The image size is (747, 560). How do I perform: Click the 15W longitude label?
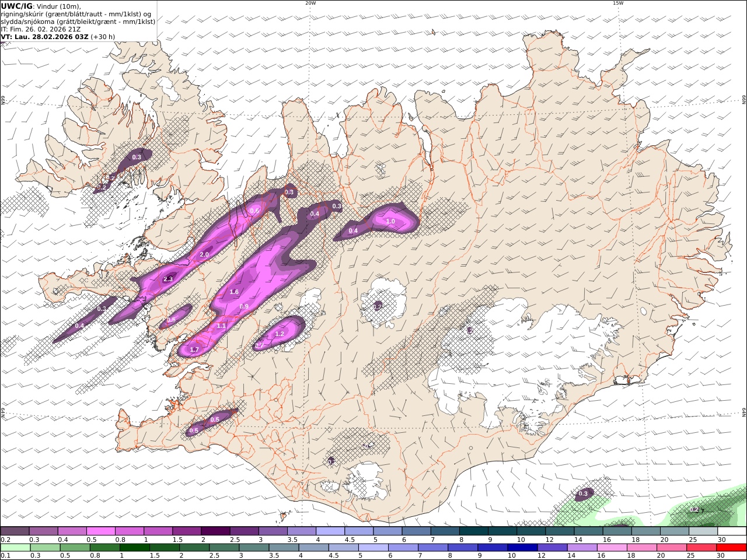(618, 3)
